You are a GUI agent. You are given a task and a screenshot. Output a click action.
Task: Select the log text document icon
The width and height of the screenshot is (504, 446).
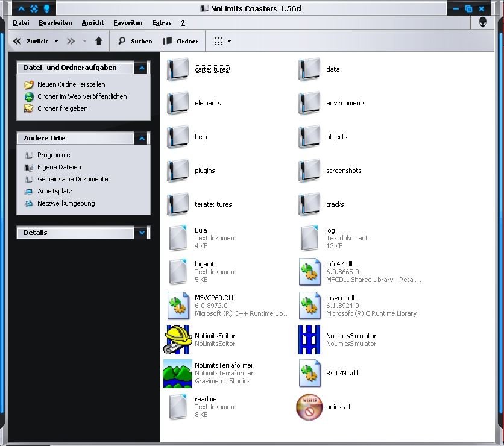[x=309, y=238]
